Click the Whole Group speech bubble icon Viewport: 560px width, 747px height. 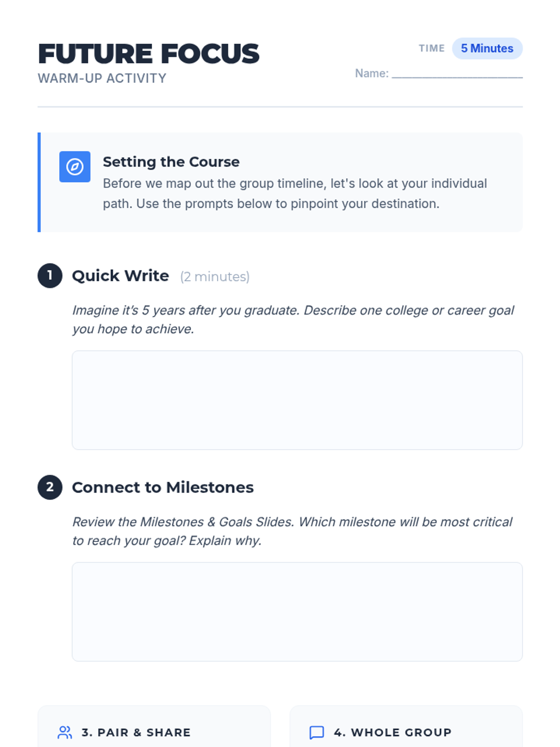(x=317, y=733)
